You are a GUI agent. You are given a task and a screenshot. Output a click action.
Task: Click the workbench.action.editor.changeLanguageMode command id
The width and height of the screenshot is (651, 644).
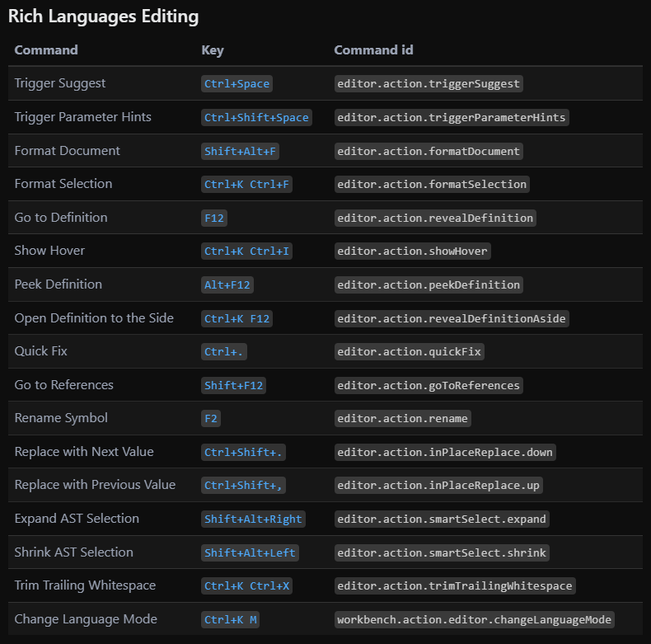[475, 619]
